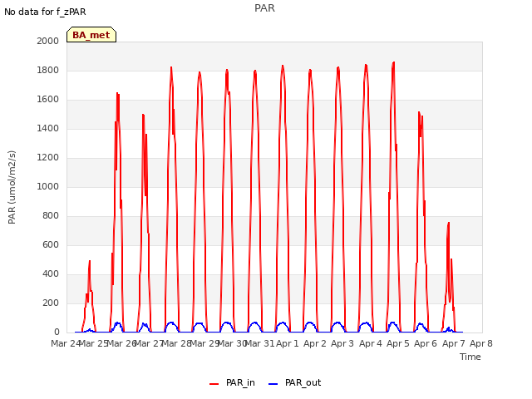This screenshot has width=532, height=399.
Task: Click the y-axis tick 1000
Action: (48, 186)
